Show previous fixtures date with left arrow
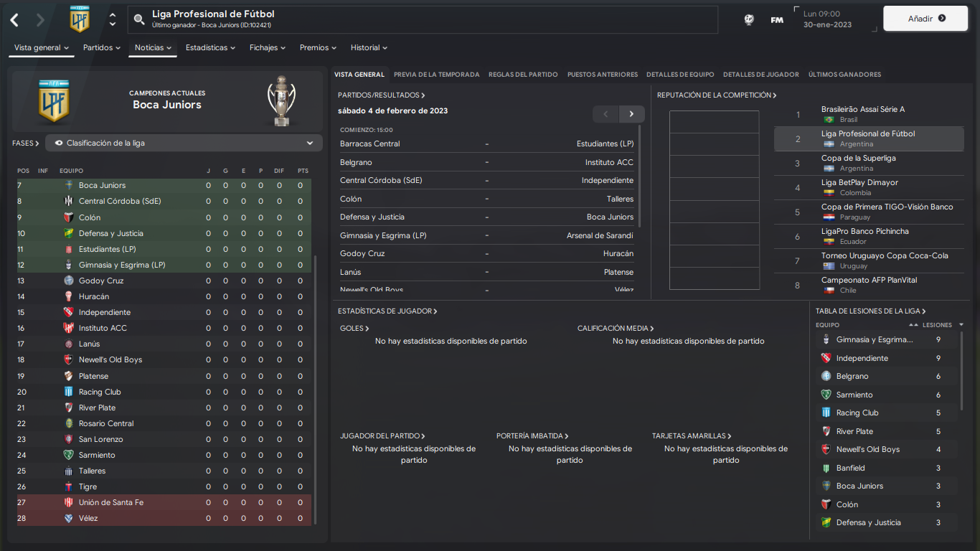 click(x=606, y=114)
